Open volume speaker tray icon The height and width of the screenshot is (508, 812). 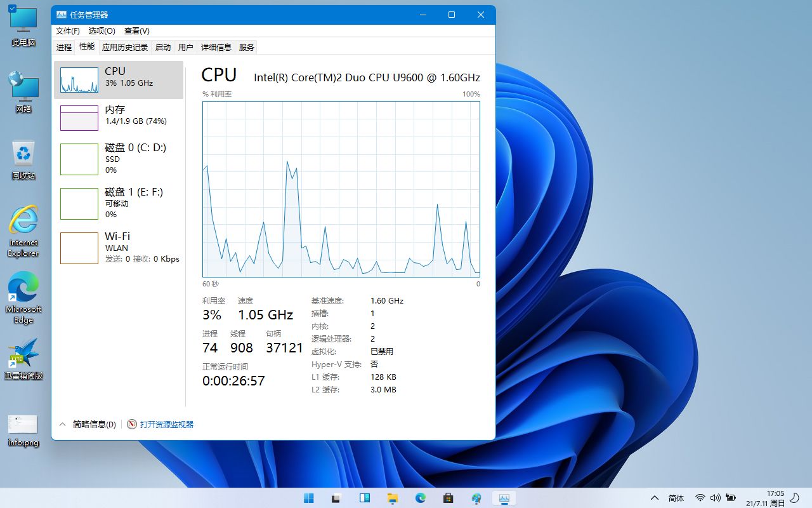point(716,498)
